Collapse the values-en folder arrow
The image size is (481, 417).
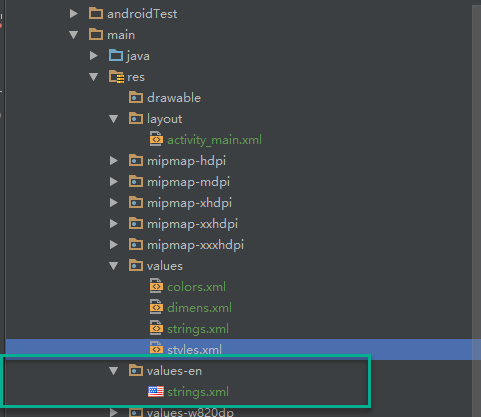tap(114, 371)
